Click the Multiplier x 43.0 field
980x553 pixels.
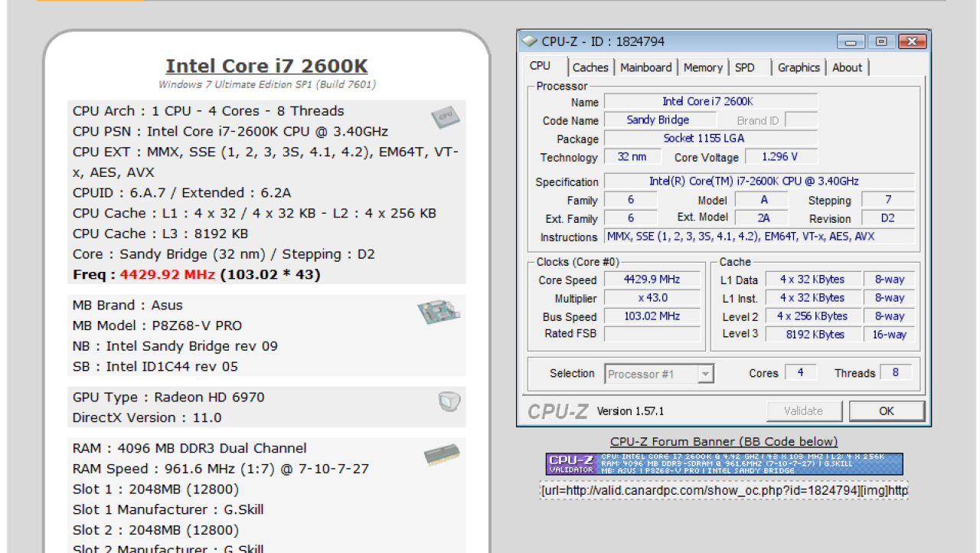652,298
